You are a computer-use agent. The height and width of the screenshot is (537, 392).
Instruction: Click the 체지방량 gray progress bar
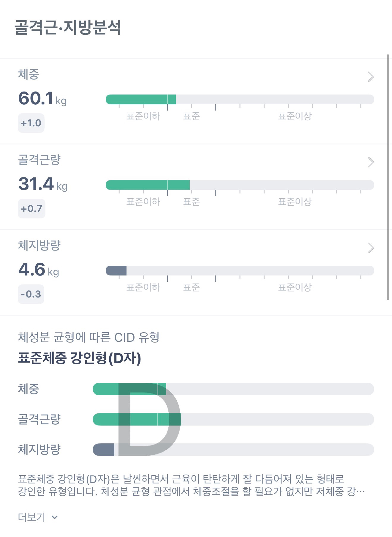pyautogui.click(x=116, y=270)
